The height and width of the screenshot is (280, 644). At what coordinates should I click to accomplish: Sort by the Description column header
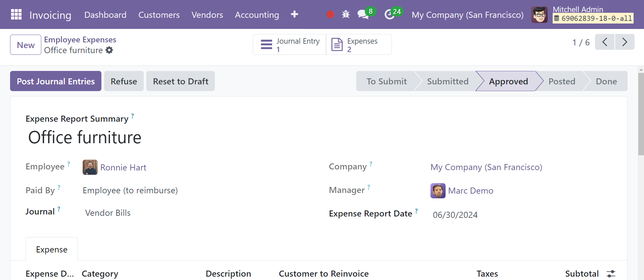(x=228, y=274)
